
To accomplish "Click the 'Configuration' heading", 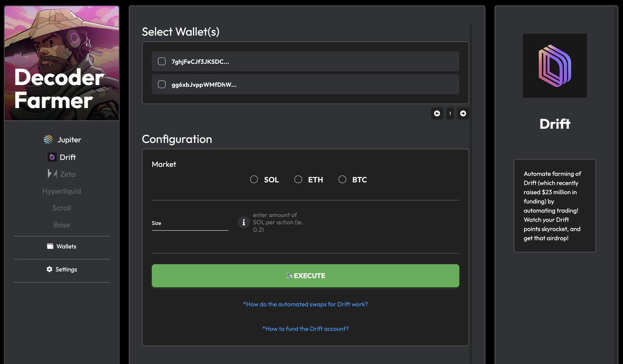I will point(177,139).
